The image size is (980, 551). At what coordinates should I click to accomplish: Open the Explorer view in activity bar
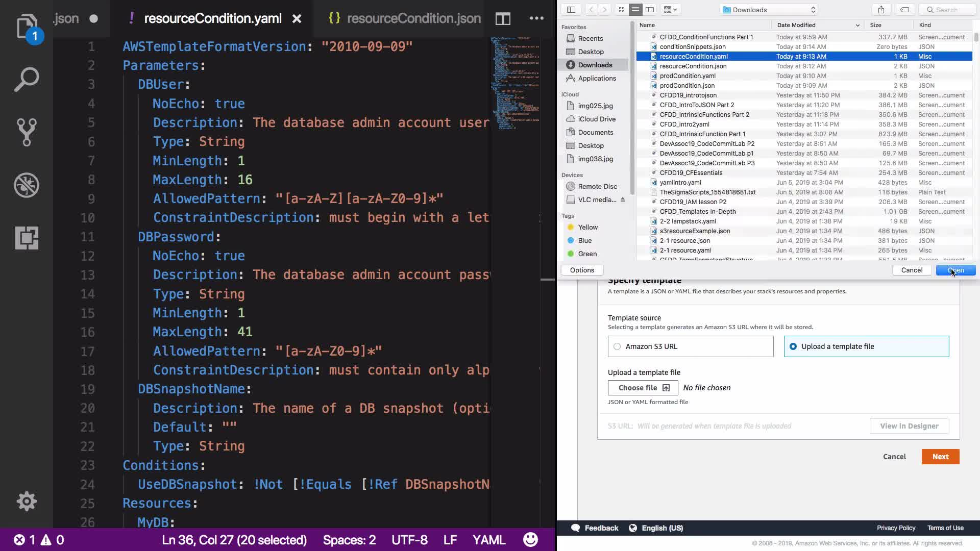point(27,27)
